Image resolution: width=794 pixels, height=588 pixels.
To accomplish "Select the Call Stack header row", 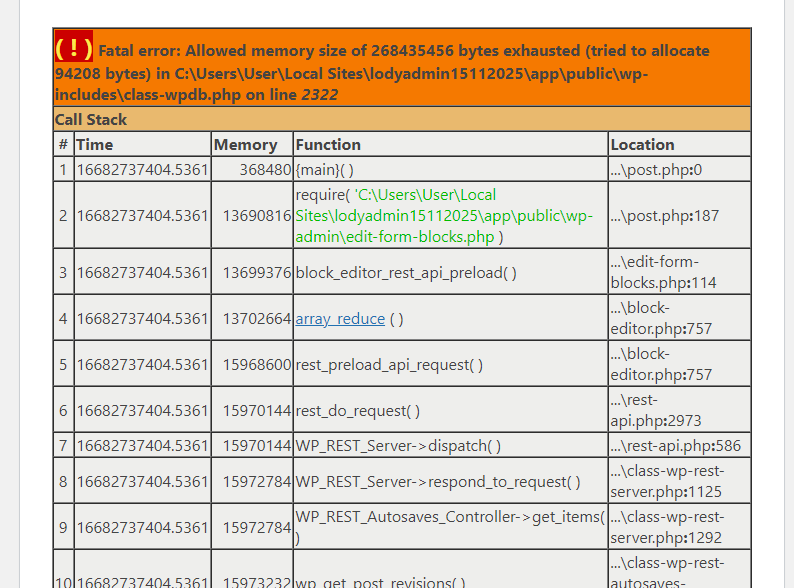I will [402, 120].
